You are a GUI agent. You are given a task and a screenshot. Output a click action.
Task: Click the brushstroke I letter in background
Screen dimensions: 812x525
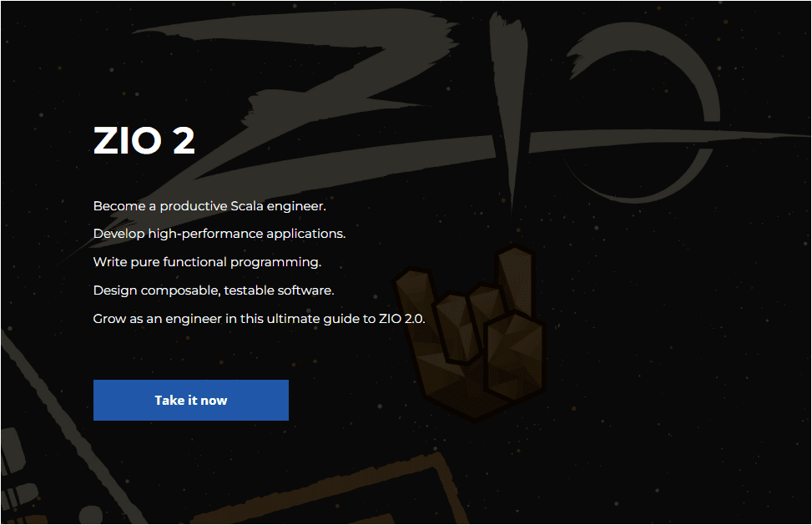click(x=509, y=103)
